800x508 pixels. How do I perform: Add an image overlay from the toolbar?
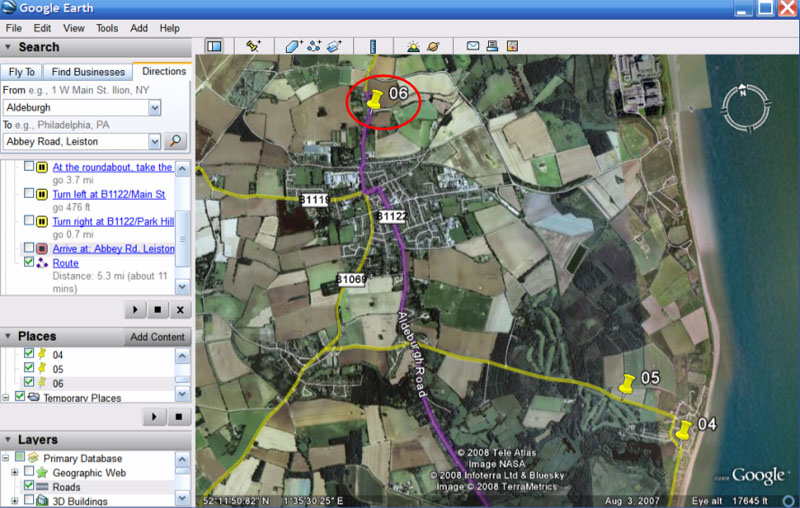point(334,46)
